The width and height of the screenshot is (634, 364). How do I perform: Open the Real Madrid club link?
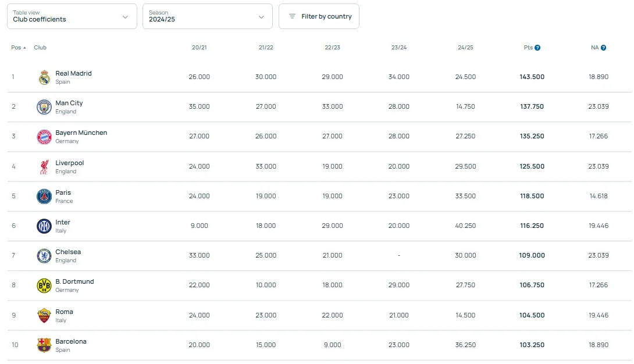click(73, 74)
